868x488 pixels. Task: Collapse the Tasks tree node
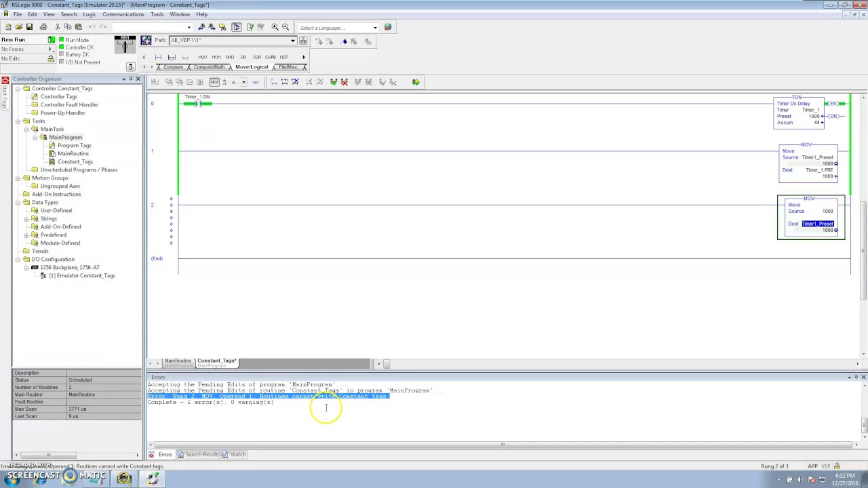[x=18, y=121]
